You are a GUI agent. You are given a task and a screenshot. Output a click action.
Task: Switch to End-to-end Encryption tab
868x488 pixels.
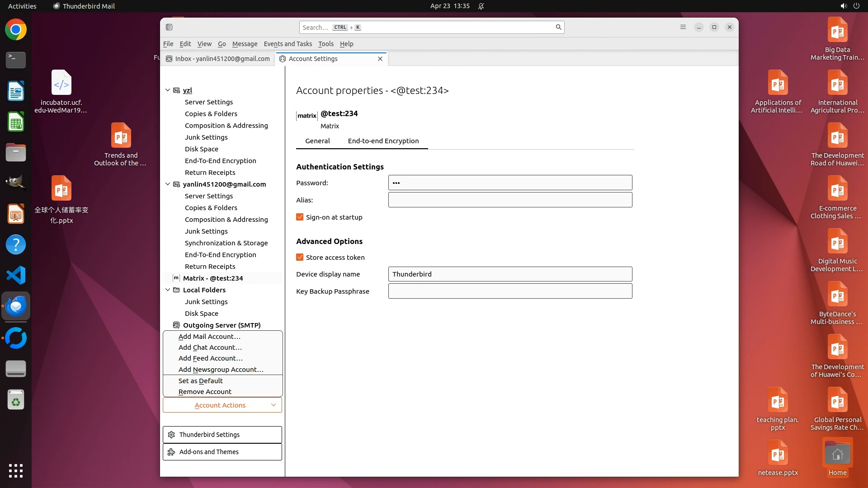pyautogui.click(x=383, y=141)
